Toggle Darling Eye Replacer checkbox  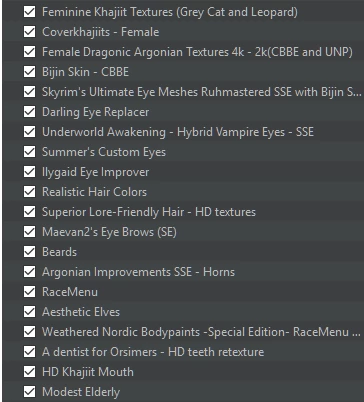(x=29, y=112)
